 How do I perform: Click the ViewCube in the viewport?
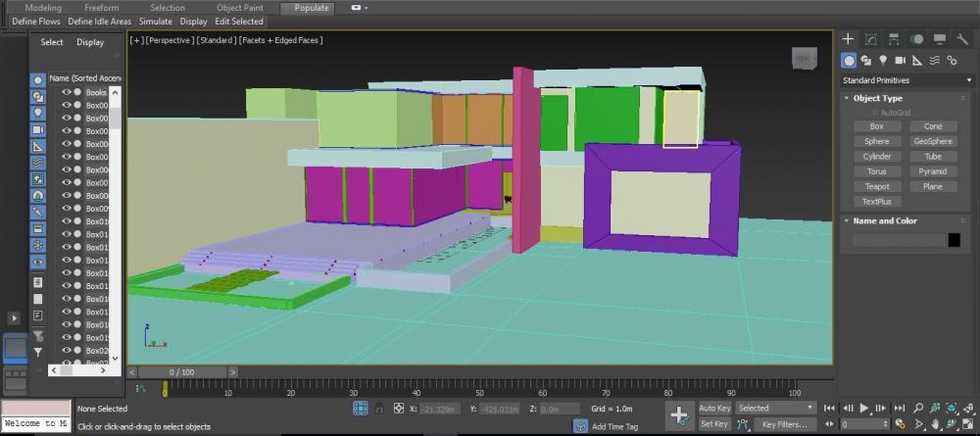[804, 58]
